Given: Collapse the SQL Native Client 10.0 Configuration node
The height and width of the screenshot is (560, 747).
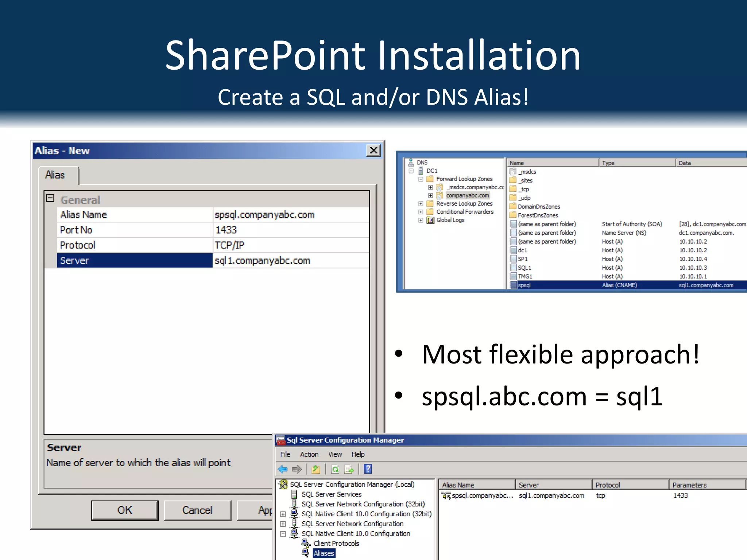Looking at the screenshot, I should point(283,534).
